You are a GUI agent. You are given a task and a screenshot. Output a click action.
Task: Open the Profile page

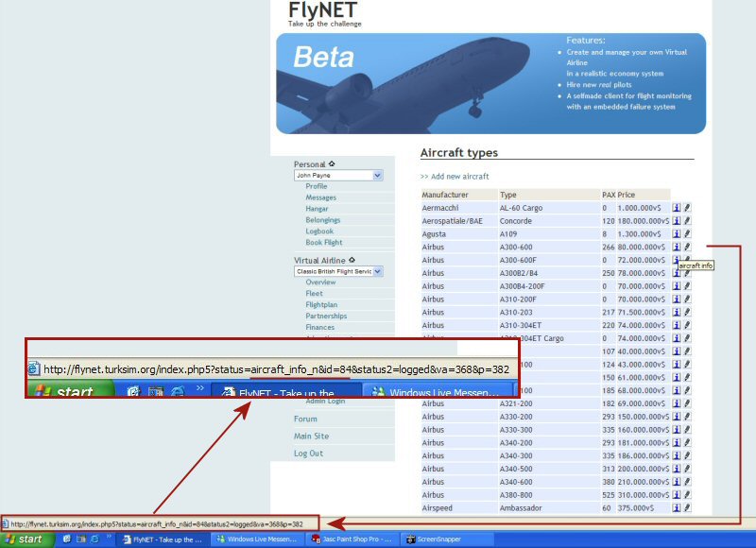(317, 186)
